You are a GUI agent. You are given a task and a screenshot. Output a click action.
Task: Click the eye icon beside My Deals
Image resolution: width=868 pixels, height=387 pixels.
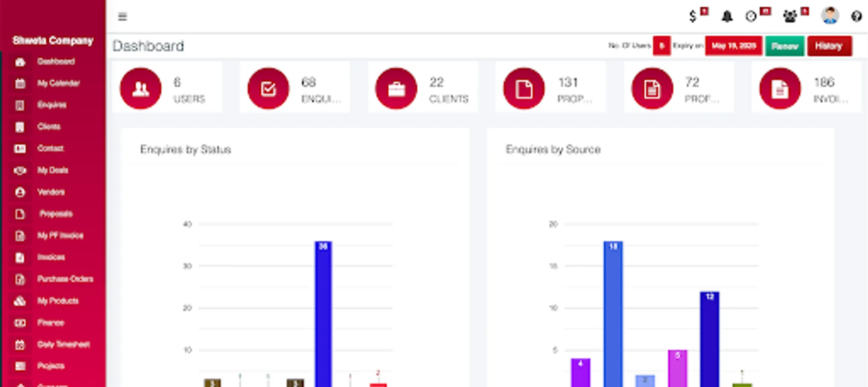point(20,171)
